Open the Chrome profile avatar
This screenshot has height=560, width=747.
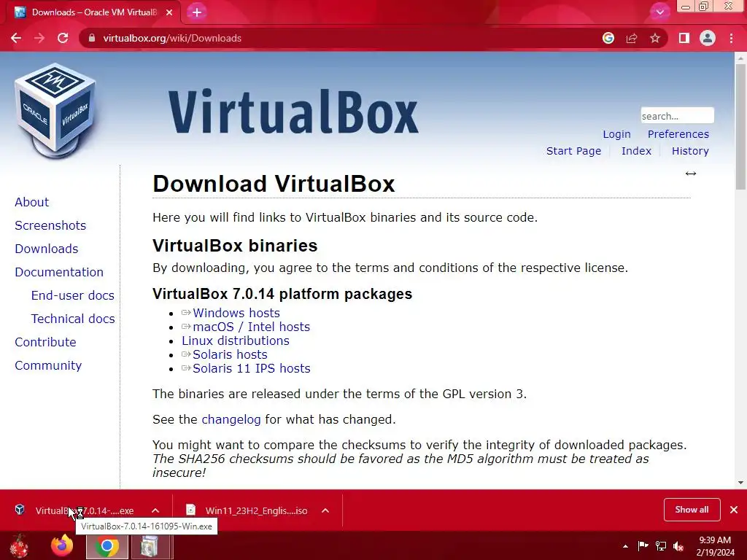click(x=708, y=38)
